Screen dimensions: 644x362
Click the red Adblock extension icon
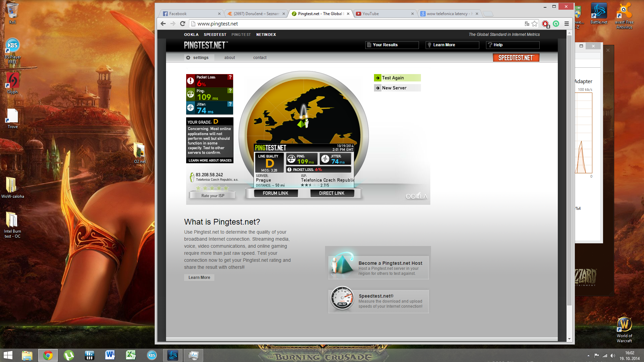tap(545, 24)
